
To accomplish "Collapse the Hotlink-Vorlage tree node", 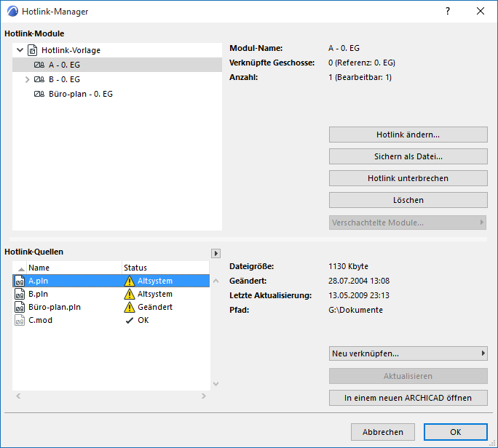I will click(20, 49).
